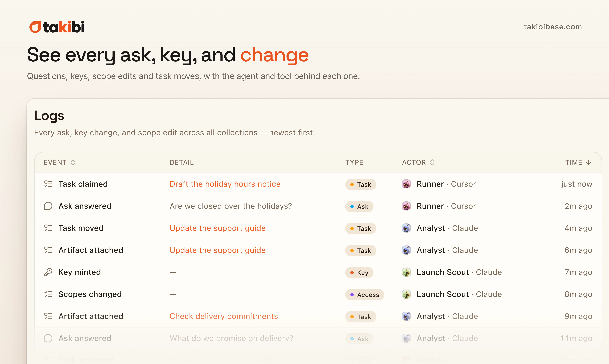This screenshot has height=364, width=609.
Task: Click the Analyst avatar in 11m ago row
Action: click(x=406, y=338)
